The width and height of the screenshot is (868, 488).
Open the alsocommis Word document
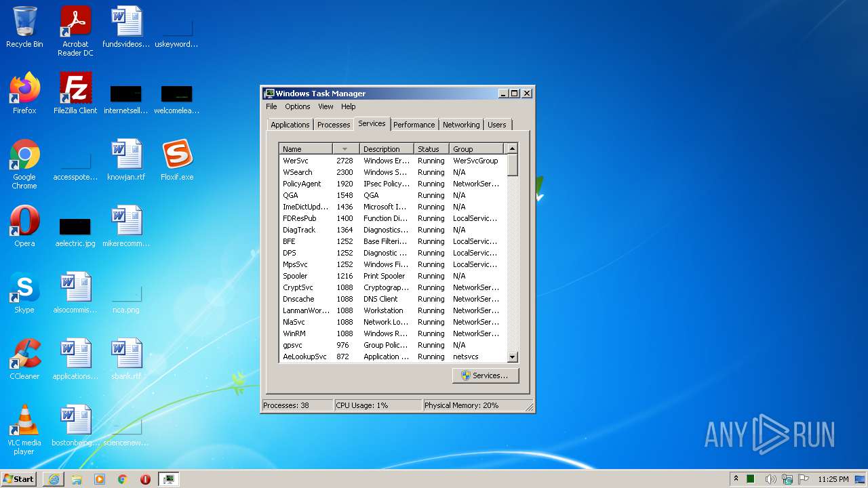[75, 293]
